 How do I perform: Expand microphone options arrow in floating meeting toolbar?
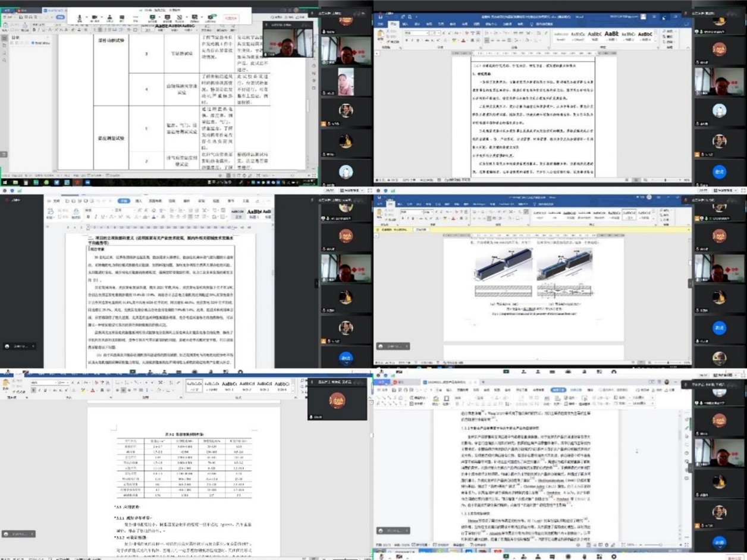tap(86, 18)
